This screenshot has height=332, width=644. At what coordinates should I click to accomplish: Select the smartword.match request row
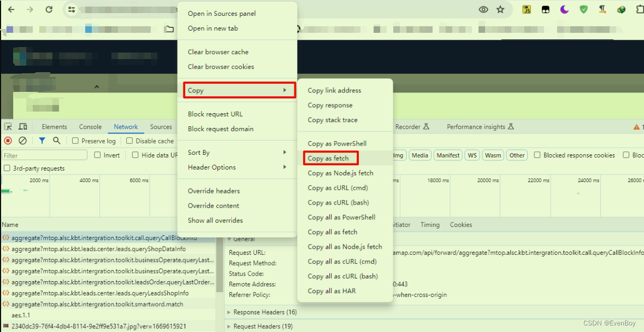pyautogui.click(x=108, y=305)
